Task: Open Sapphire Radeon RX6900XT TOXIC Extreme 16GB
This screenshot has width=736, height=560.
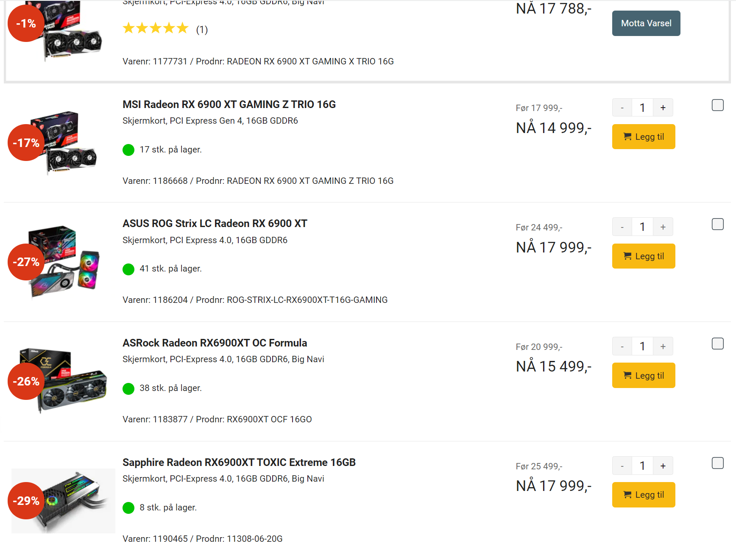Action: tap(239, 462)
